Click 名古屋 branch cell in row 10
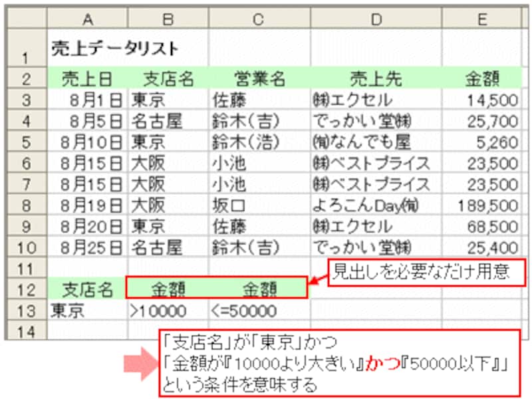Viewport: 532px width, 399px height. [x=168, y=247]
